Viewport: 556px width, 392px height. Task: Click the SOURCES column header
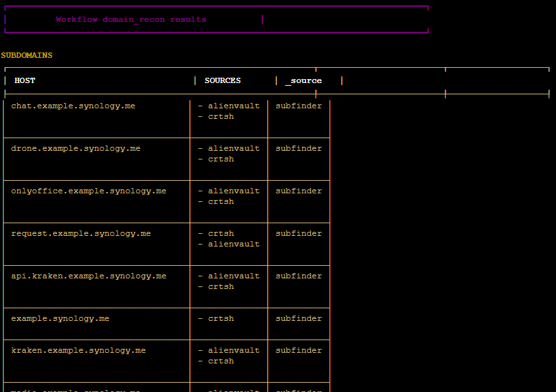click(223, 80)
